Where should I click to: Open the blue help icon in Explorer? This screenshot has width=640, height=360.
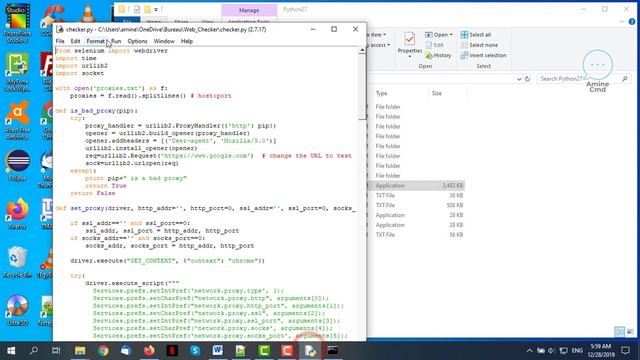tap(632, 22)
